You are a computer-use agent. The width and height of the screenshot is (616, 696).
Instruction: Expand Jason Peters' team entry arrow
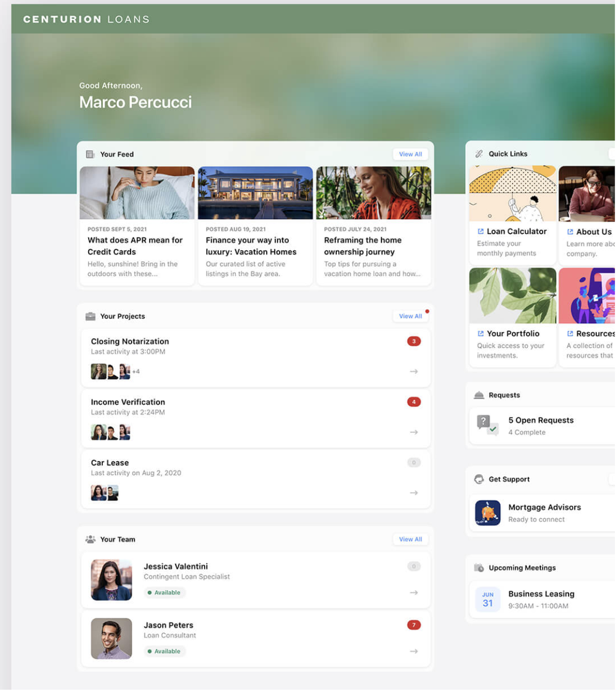pos(413,651)
